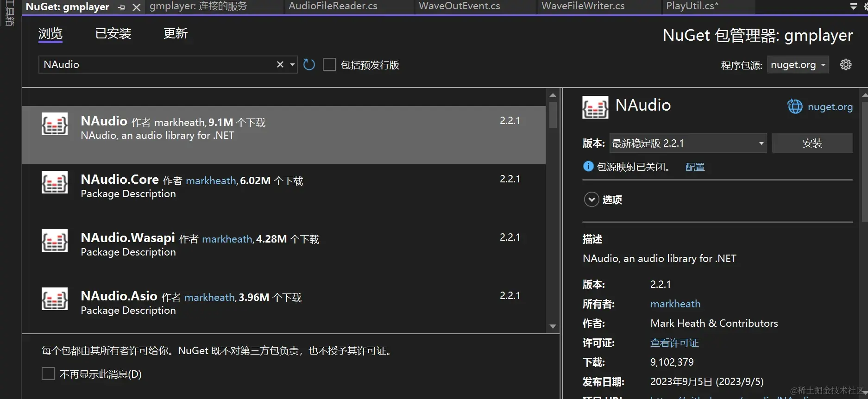Close the NuGet: gmplayer tab
Image resolution: width=868 pixels, height=399 pixels.
click(x=136, y=7)
